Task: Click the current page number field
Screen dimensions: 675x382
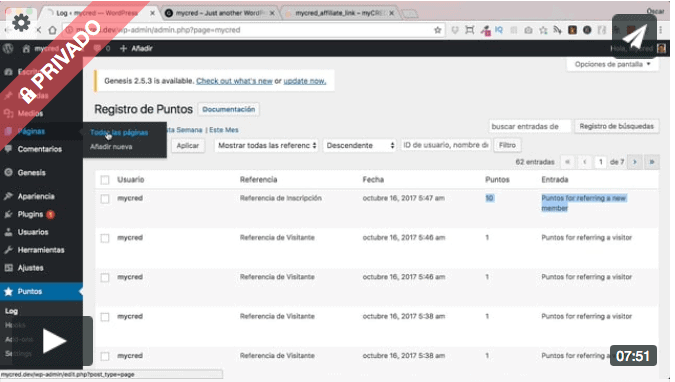Action: [601, 162]
